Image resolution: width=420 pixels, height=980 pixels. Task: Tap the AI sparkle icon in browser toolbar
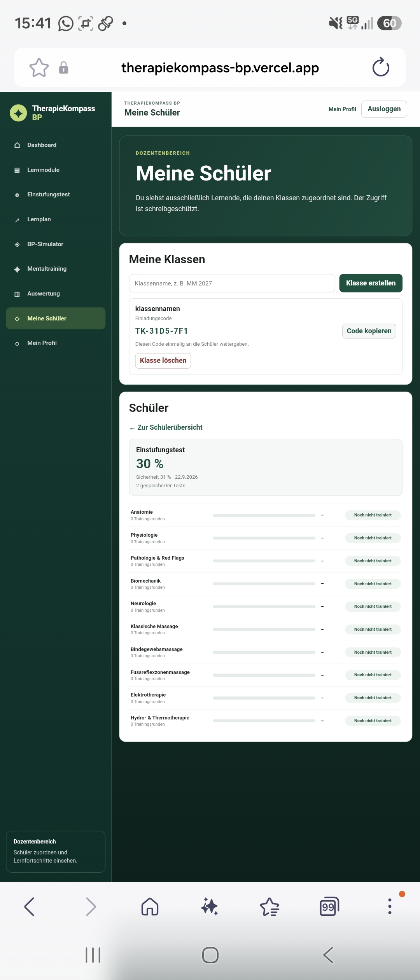[210, 906]
